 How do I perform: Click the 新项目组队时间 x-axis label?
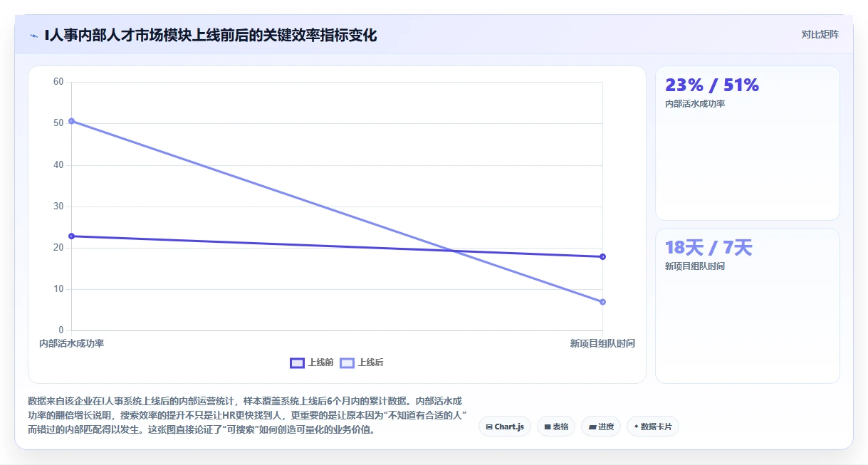(602, 343)
